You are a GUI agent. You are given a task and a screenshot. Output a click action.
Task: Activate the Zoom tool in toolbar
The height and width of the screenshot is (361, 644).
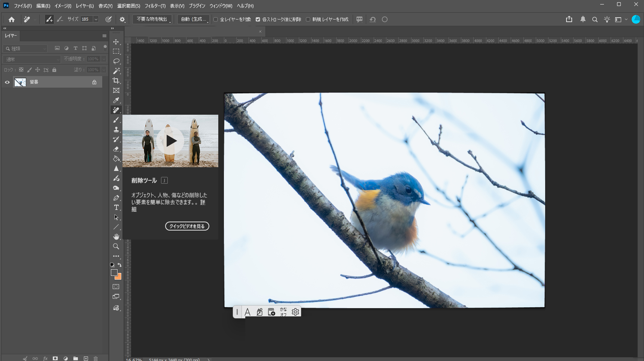[116, 246]
